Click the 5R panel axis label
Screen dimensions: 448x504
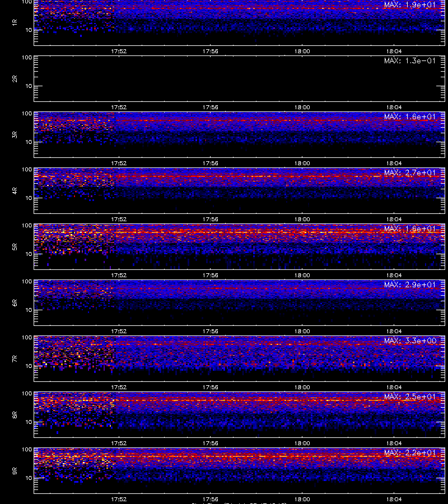15,247
